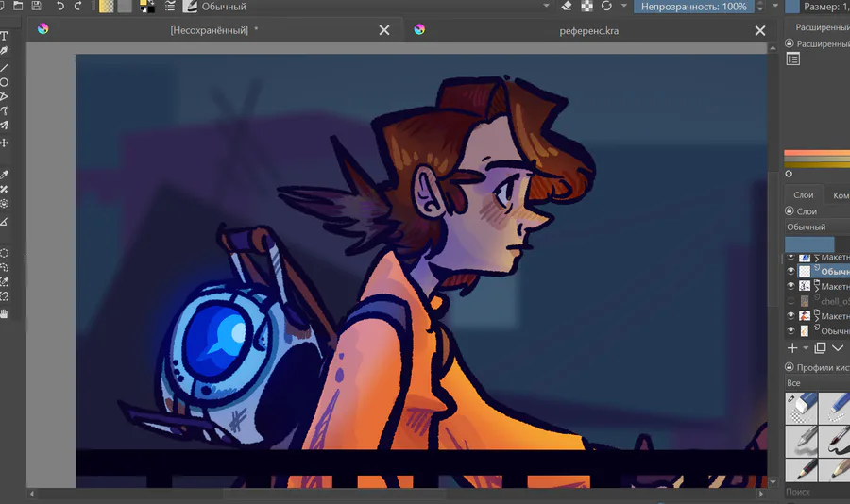This screenshot has width=850, height=504.
Task: Open the Обычный blending mode dropdown in toolbar
Action: (377, 6)
